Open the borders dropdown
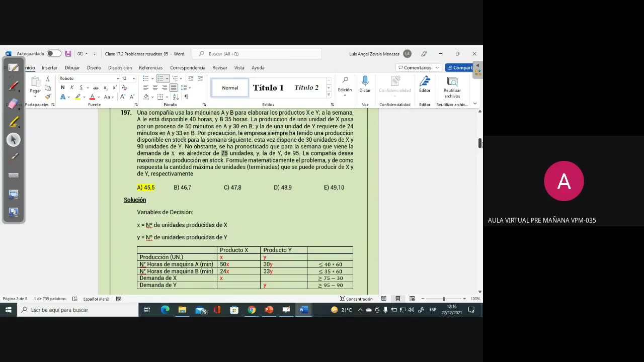Viewport: 644px width, 362px height. click(168, 97)
